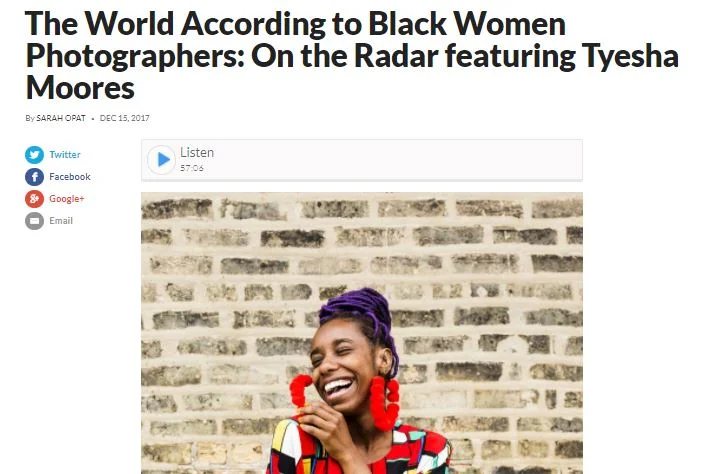
Task: Open the Email text link
Action: (x=61, y=220)
